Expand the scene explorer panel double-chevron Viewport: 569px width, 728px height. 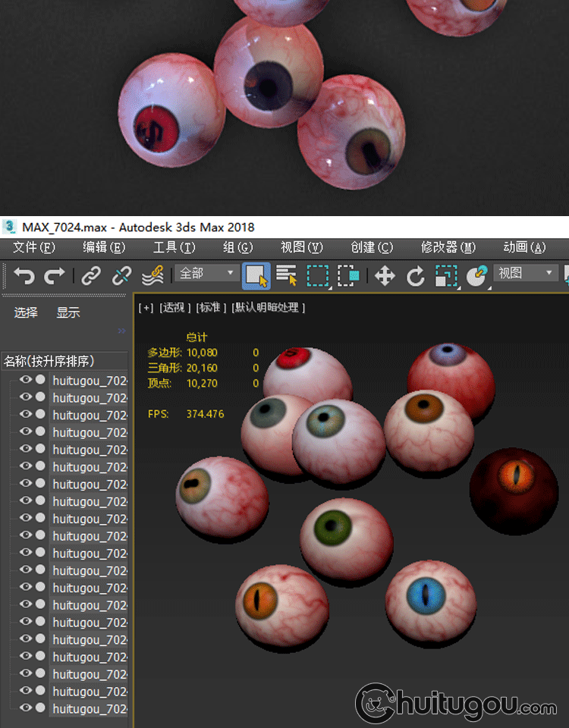coord(121,331)
